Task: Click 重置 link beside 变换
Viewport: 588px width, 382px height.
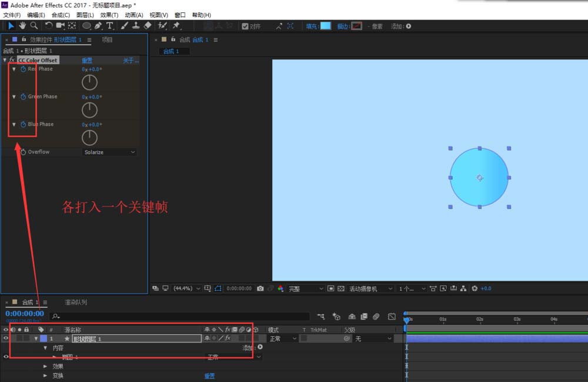Action: click(x=209, y=376)
